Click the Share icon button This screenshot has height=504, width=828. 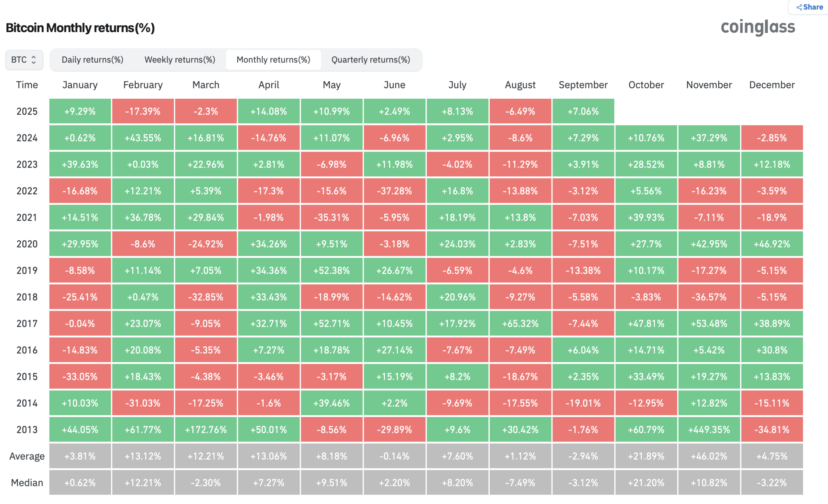(809, 7)
